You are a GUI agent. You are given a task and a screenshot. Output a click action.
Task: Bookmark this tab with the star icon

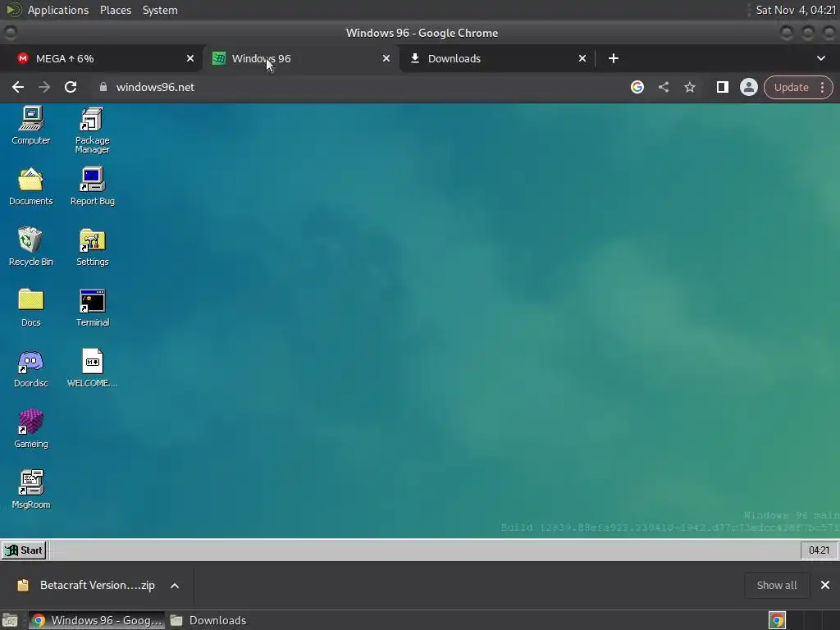pyautogui.click(x=689, y=87)
